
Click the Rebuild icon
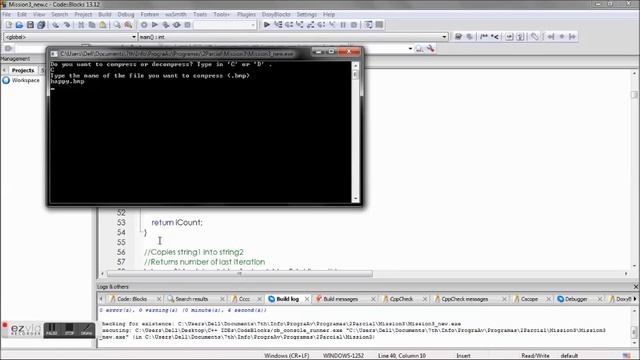point(176,25)
